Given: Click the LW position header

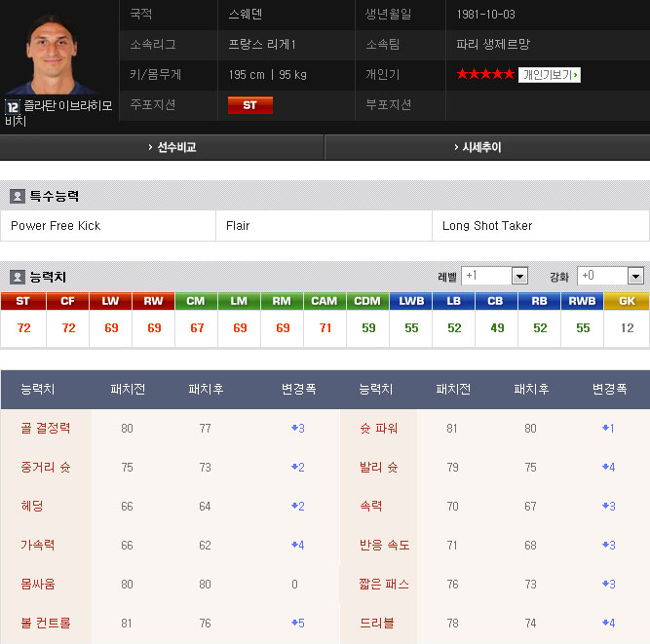Looking at the screenshot, I should 111,301.
